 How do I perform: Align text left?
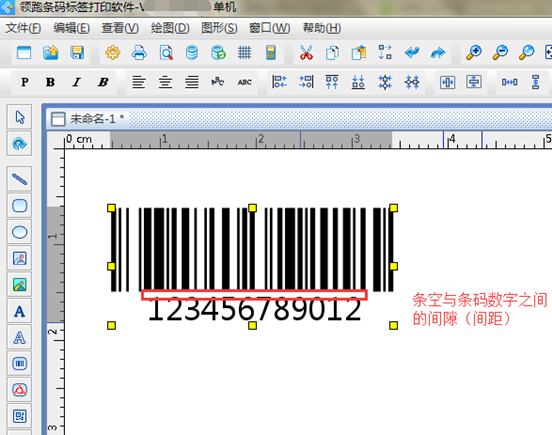(x=139, y=82)
